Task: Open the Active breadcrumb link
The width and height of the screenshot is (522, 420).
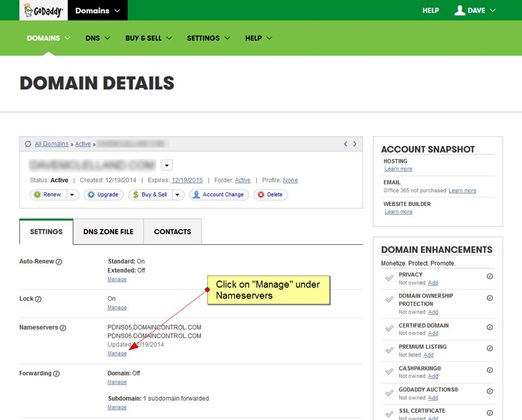Action: click(83, 144)
